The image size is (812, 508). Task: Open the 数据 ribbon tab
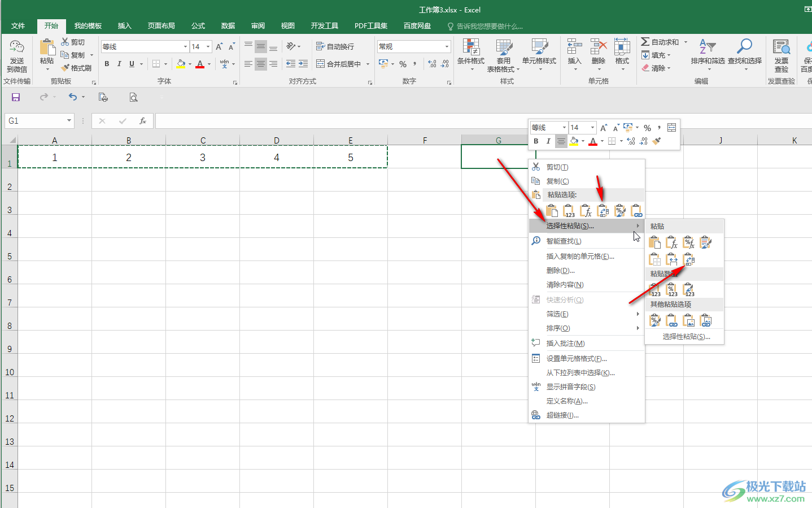tap(228, 26)
